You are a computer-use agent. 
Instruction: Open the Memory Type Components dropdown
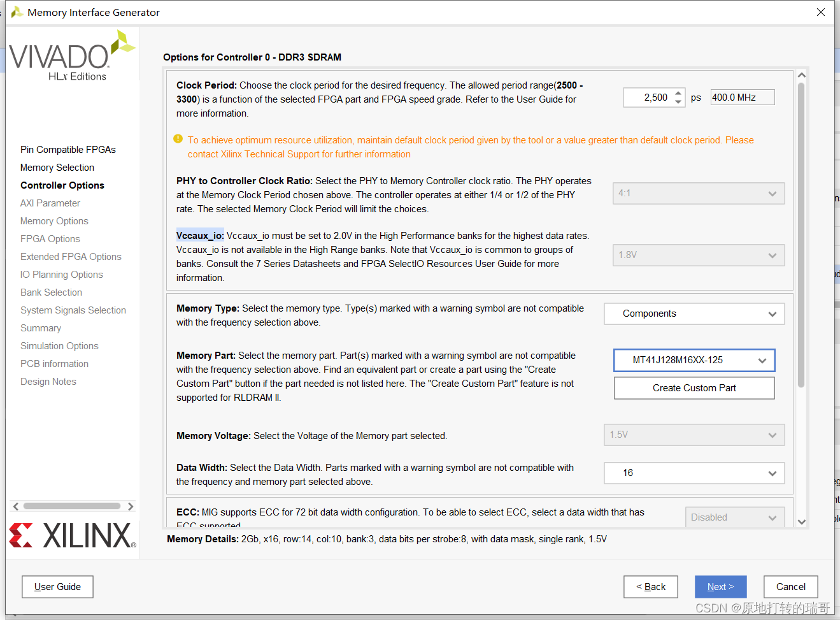694,314
